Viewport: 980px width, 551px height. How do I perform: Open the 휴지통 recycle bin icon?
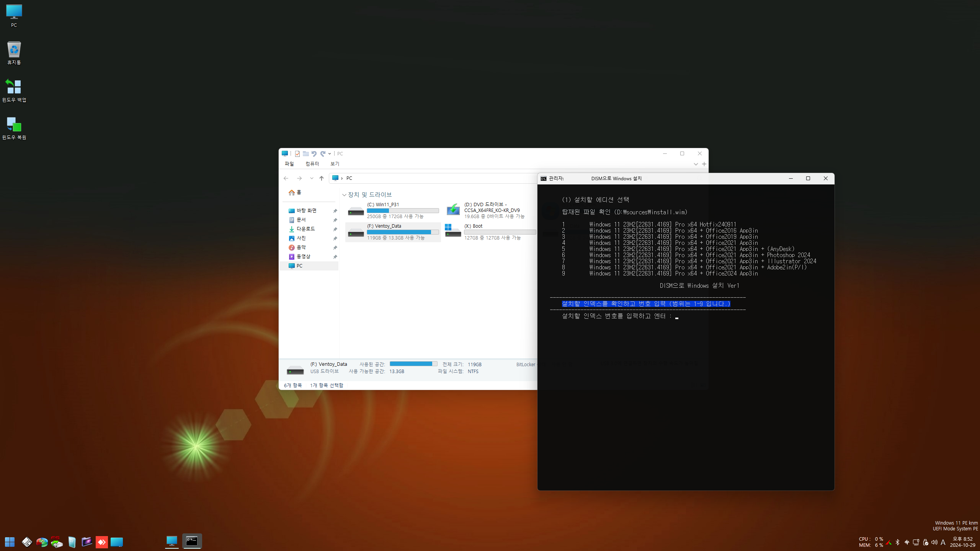[x=14, y=53]
